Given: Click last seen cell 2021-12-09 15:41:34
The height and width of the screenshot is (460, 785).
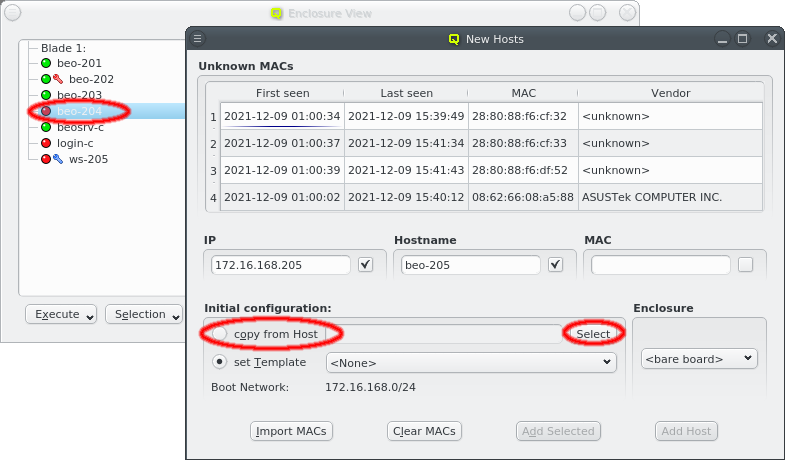Looking at the screenshot, I should coord(406,143).
